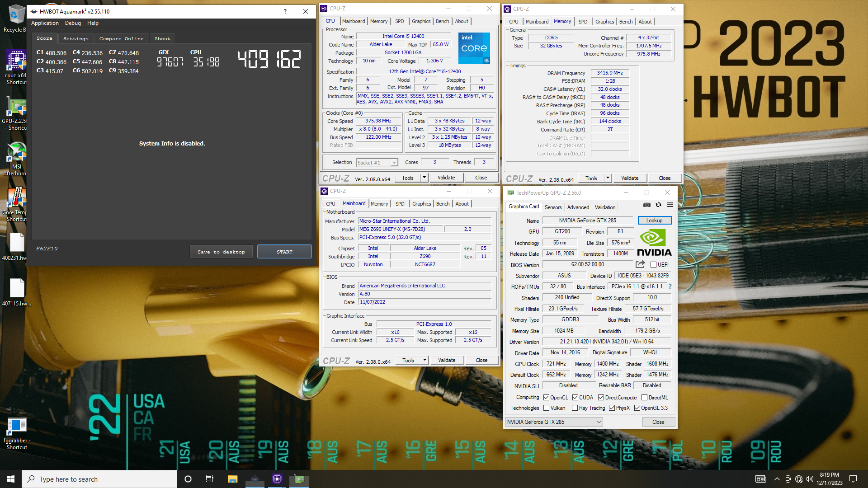Image resolution: width=868 pixels, height=488 pixels.
Task: Click the NVIDIA logo in GPU-Z
Action: [x=654, y=243]
